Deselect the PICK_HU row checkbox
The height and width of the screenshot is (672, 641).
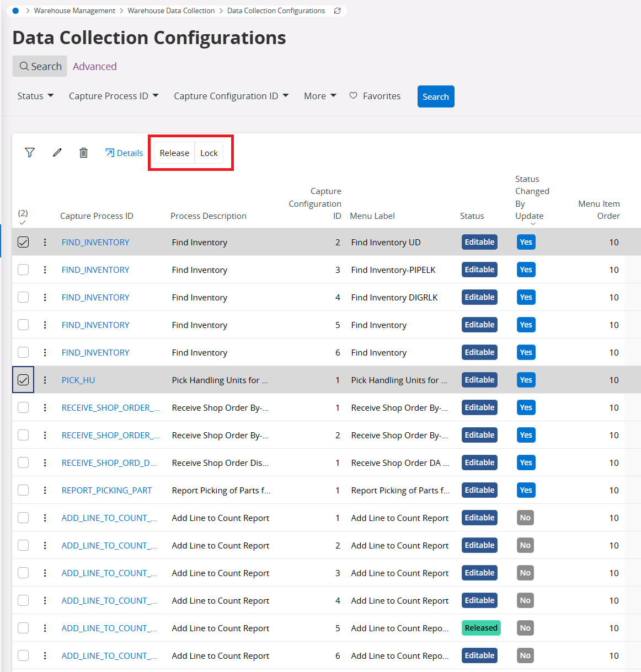[x=23, y=380]
